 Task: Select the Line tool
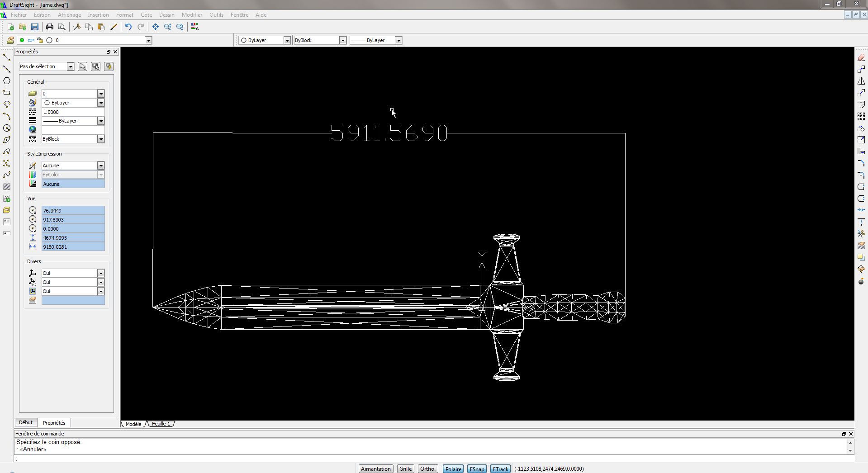pos(7,57)
